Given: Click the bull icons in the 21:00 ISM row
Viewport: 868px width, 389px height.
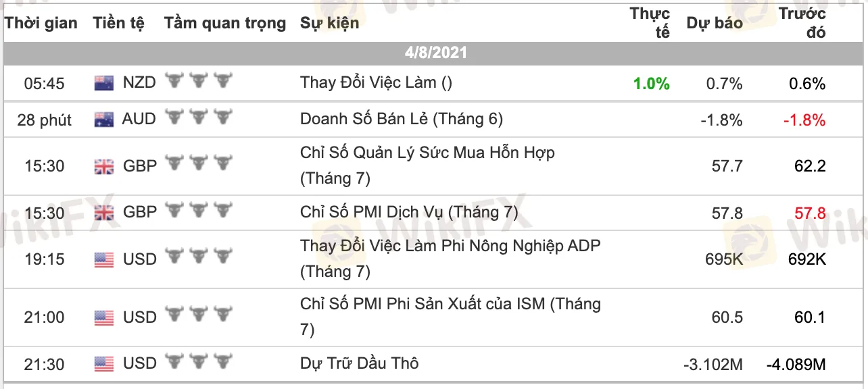Looking at the screenshot, I should point(199,317).
